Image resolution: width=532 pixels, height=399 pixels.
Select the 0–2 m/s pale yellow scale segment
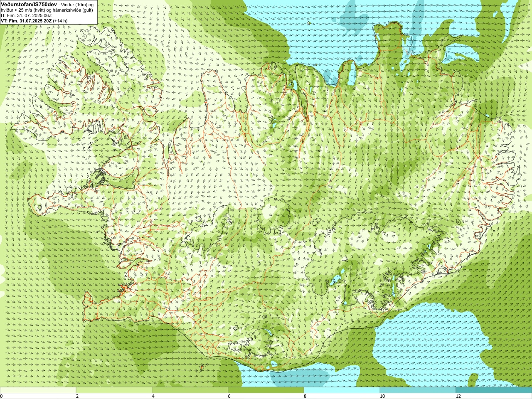click(x=38, y=390)
